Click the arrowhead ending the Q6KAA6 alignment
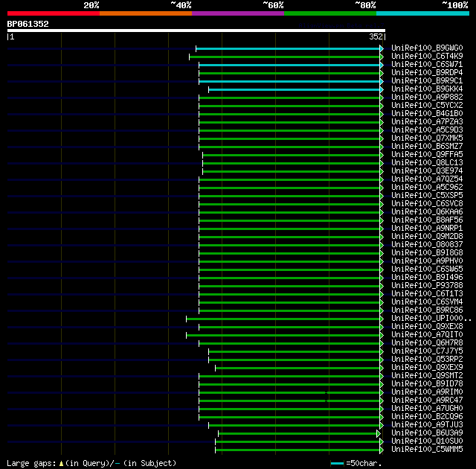The height and width of the screenshot is (469, 476). pos(382,212)
